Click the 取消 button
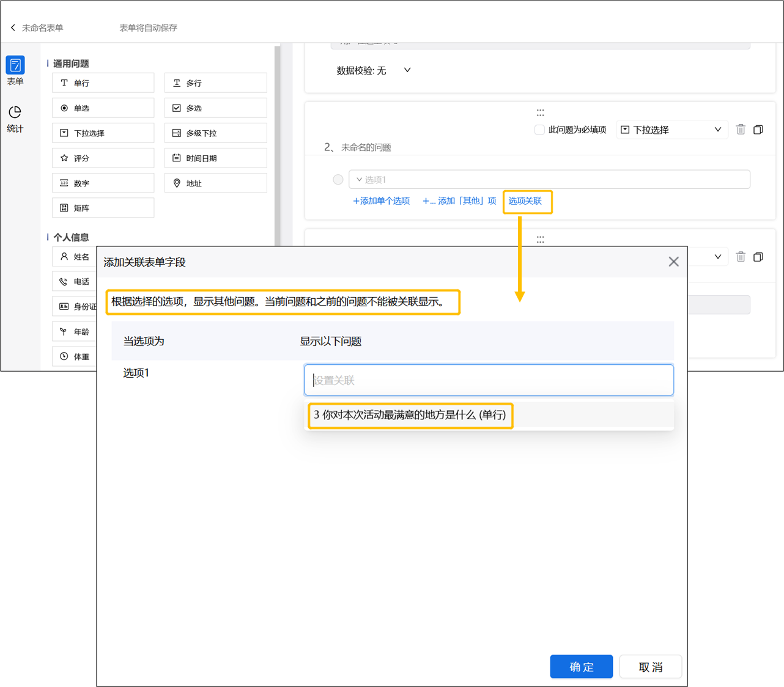 (651, 667)
